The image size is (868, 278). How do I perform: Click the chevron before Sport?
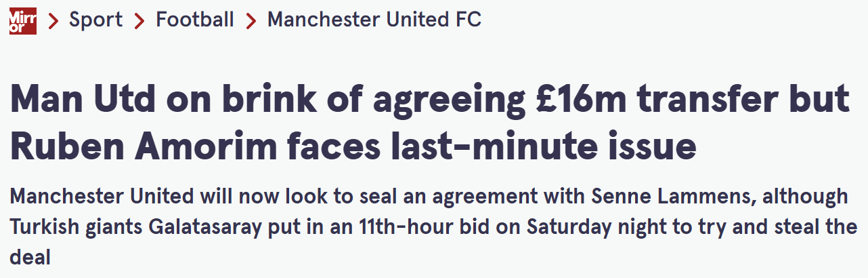tap(53, 20)
